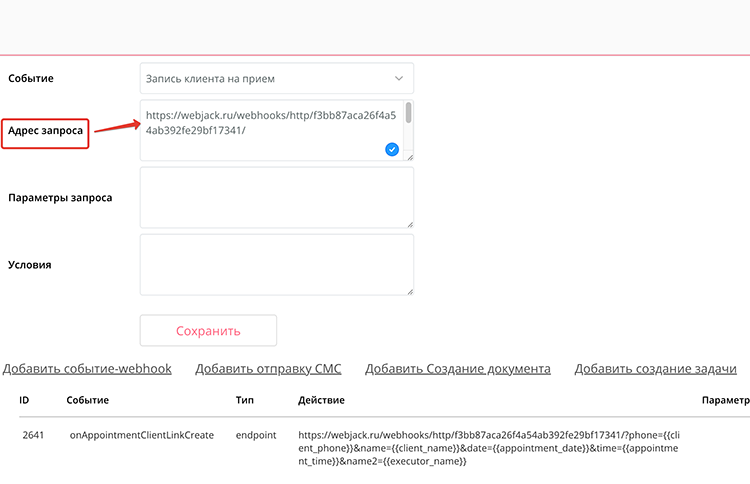Open the Добавить Создание документа link
Viewport: 750px width, 484px height.
pos(458,369)
